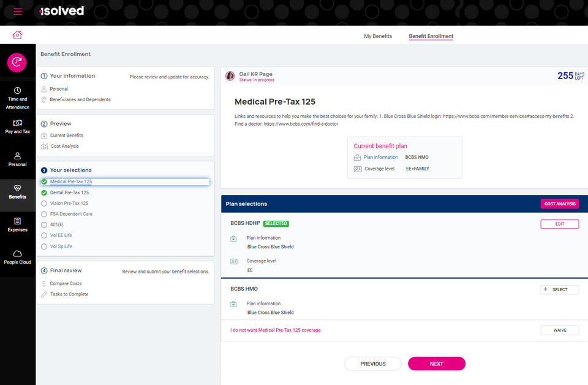This screenshot has width=588, height=385.
Task: Open Vol EE Life selection
Action: [61, 235]
